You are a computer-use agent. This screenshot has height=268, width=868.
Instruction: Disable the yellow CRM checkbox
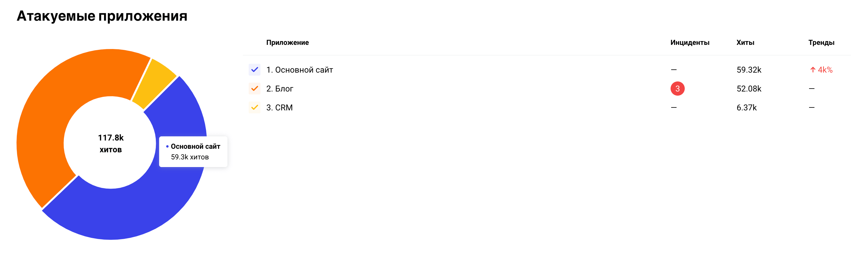(254, 108)
